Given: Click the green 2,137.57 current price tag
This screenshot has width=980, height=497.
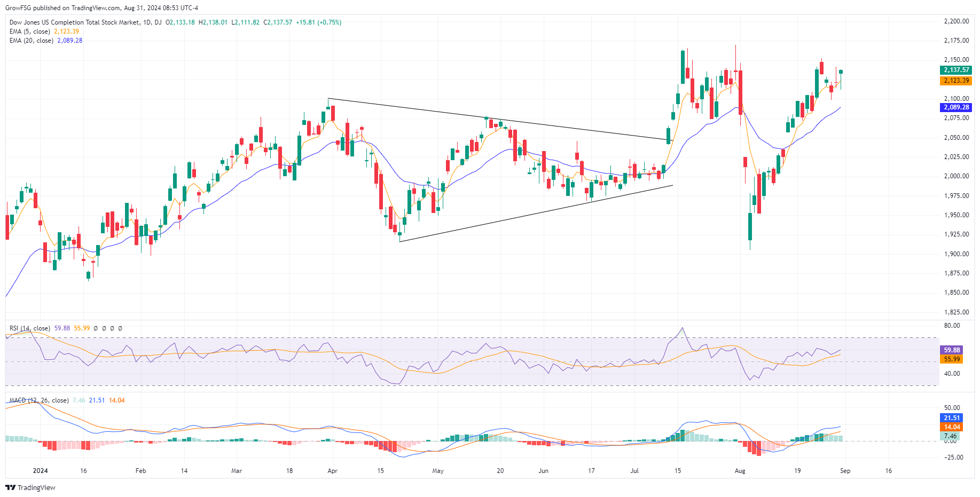Looking at the screenshot, I should (x=955, y=70).
